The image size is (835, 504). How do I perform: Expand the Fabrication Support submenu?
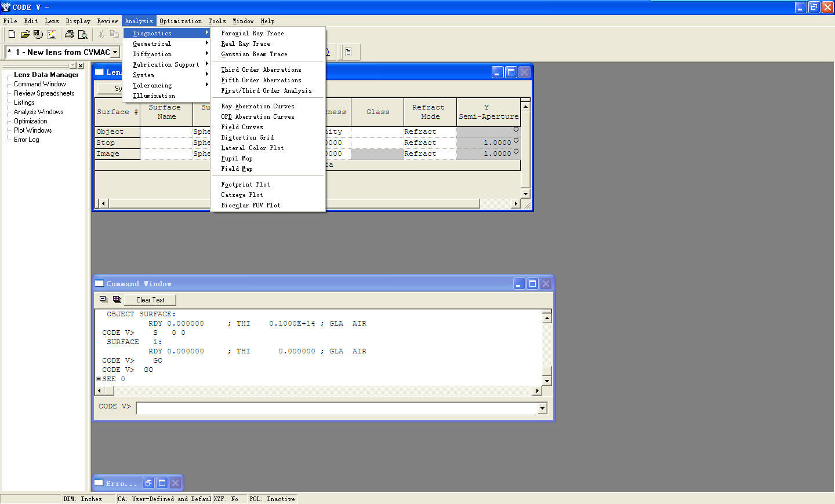[x=166, y=64]
